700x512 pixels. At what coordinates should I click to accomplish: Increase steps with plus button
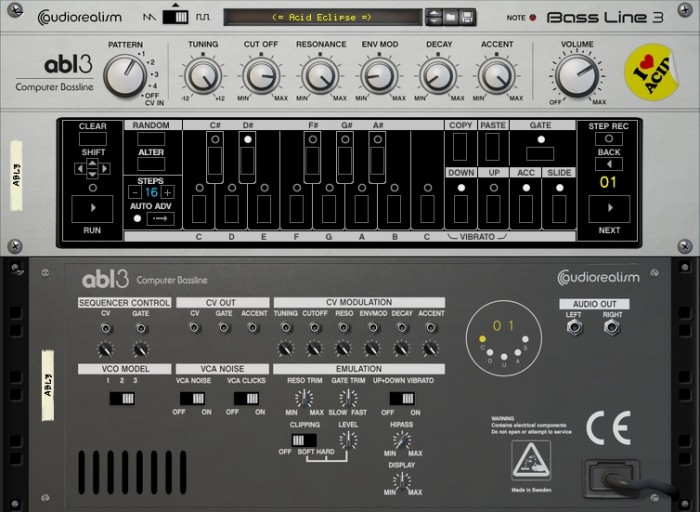pyautogui.click(x=167, y=192)
